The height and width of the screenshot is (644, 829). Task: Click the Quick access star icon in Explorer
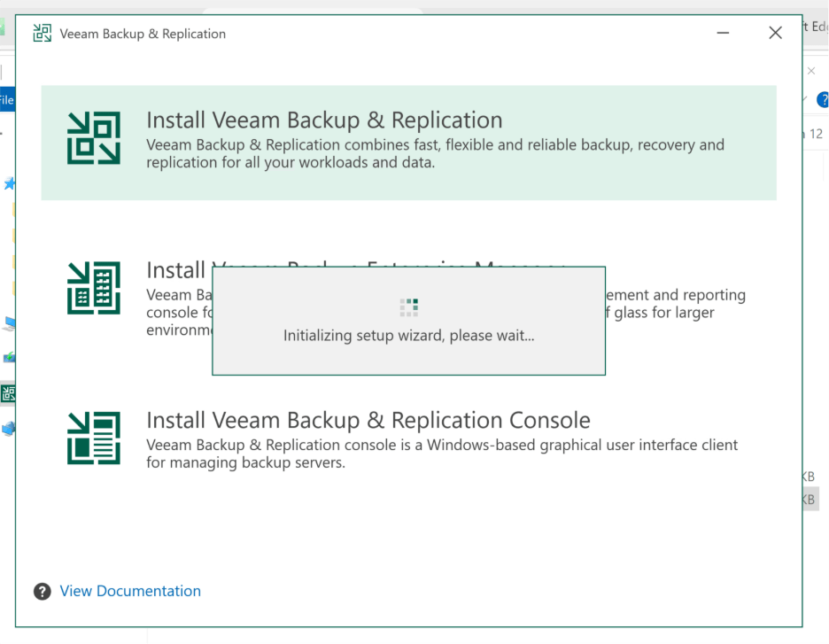tap(9, 183)
